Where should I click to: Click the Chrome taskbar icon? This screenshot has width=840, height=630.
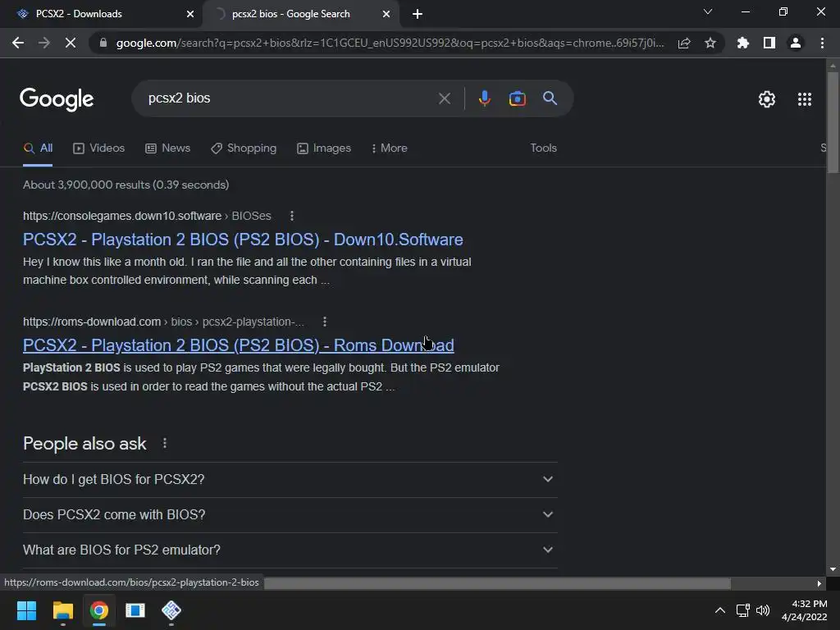click(x=99, y=610)
